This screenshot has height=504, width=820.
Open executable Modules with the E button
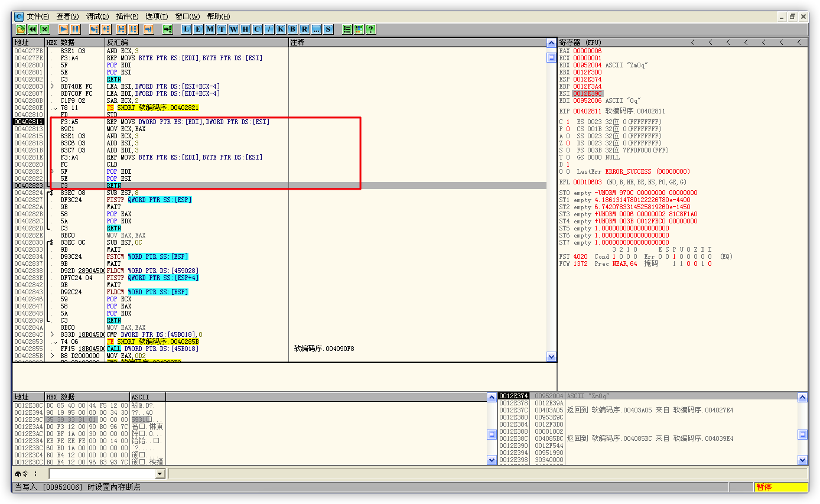[x=199, y=29]
